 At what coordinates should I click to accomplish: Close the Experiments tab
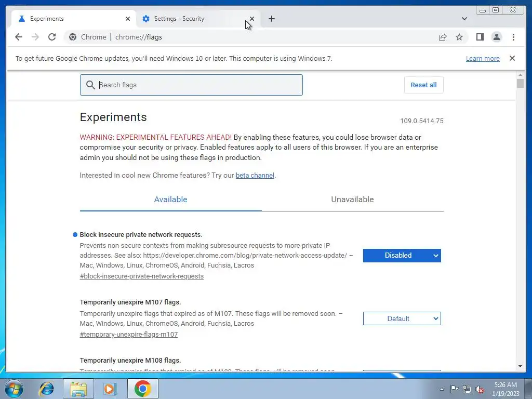(128, 19)
